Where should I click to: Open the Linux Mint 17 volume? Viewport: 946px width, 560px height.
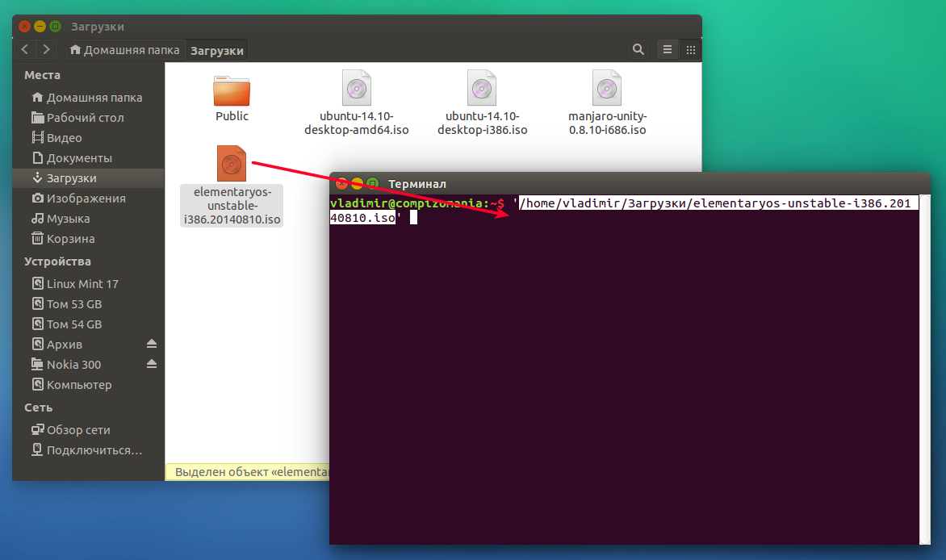tap(88, 283)
